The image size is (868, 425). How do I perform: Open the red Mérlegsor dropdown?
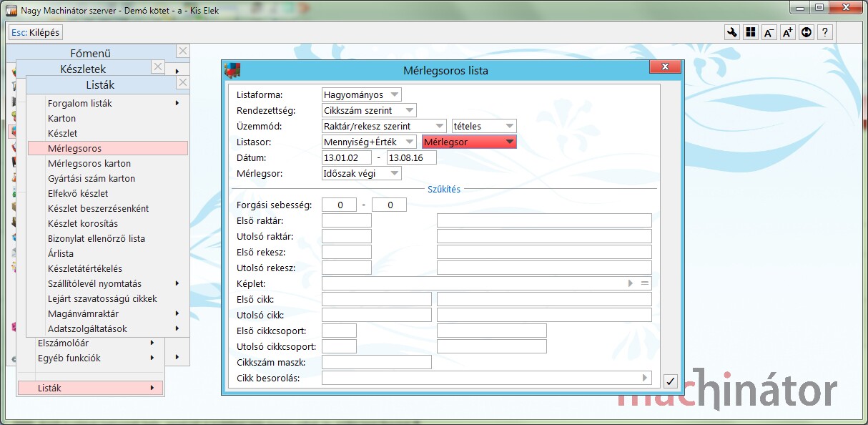pyautogui.click(x=469, y=142)
